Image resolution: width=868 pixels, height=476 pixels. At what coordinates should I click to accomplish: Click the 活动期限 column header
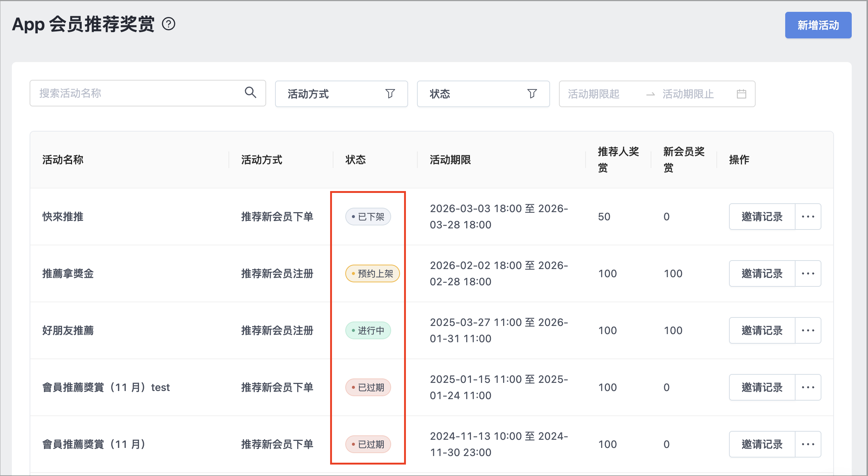click(450, 160)
